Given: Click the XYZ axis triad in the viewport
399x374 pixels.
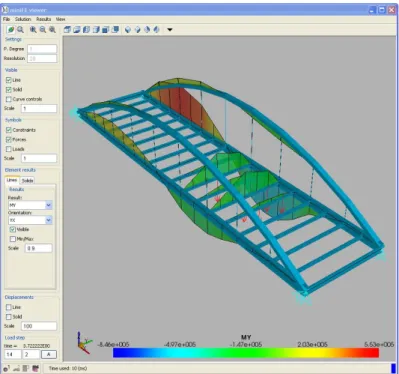Looking at the screenshot, I should point(84,343).
